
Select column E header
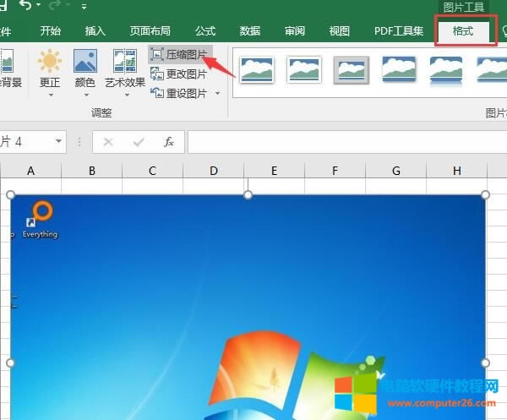click(x=274, y=171)
